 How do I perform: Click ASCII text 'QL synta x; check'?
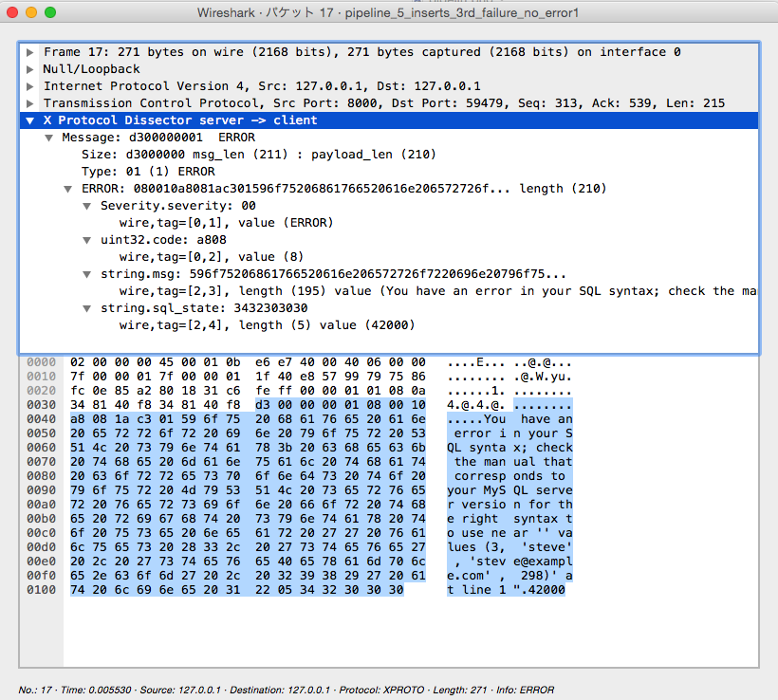tap(509, 448)
